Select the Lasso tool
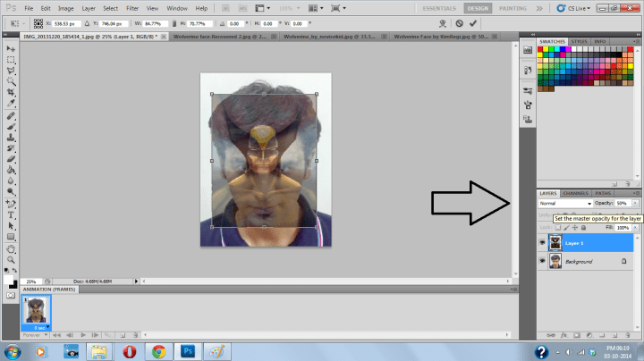Viewport: 644px width, 361px height. pos(11,71)
